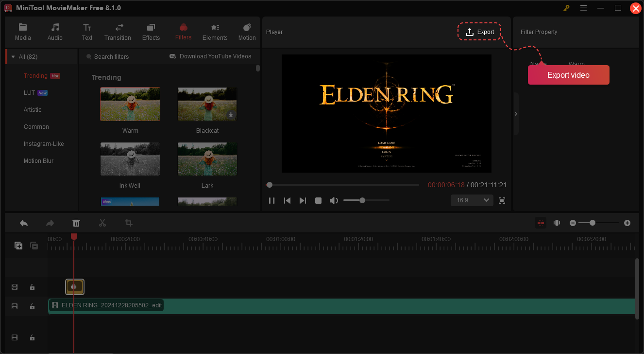
Task: Select the Common filter category
Action: coord(36,127)
